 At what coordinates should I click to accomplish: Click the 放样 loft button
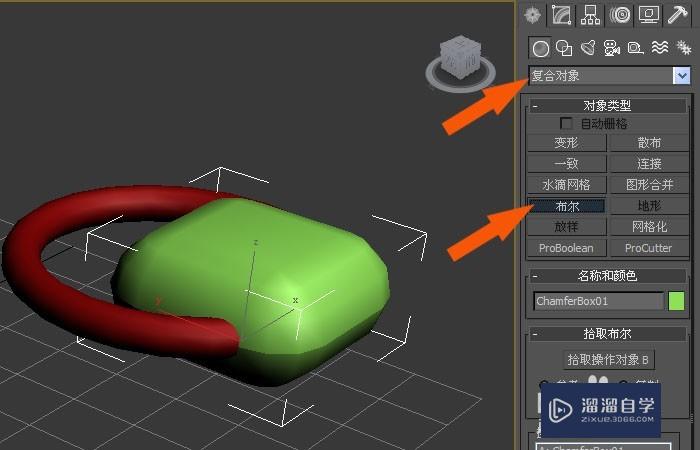[x=567, y=227]
